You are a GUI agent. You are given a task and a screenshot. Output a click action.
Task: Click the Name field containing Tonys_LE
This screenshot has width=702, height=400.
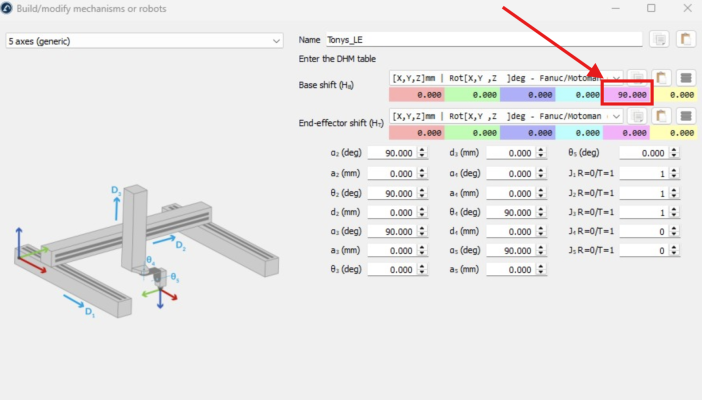pyautogui.click(x=484, y=39)
